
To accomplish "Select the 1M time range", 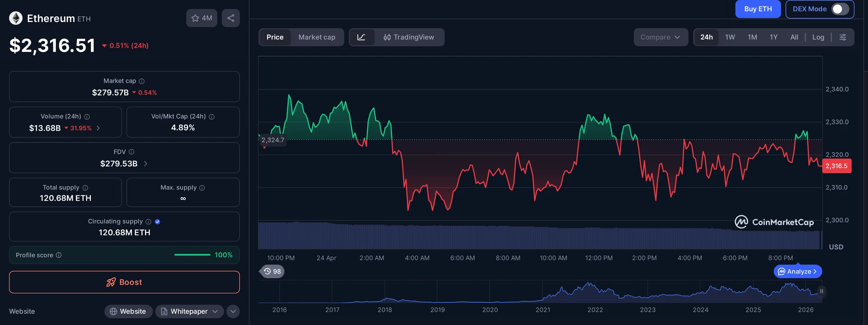I will (x=752, y=37).
